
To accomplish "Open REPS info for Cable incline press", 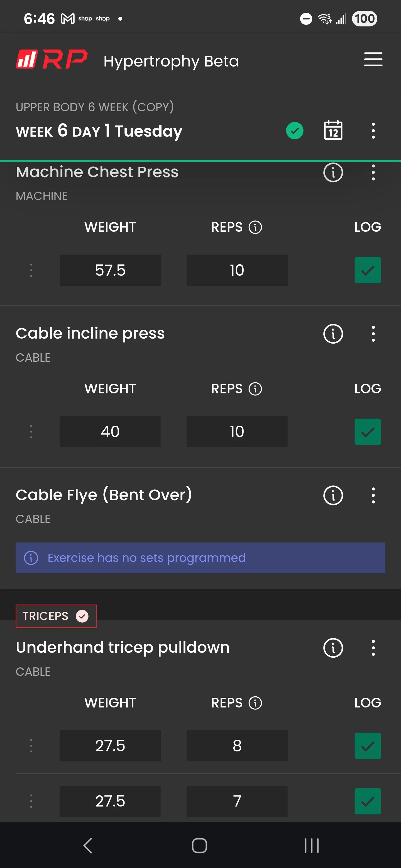I will tap(255, 389).
